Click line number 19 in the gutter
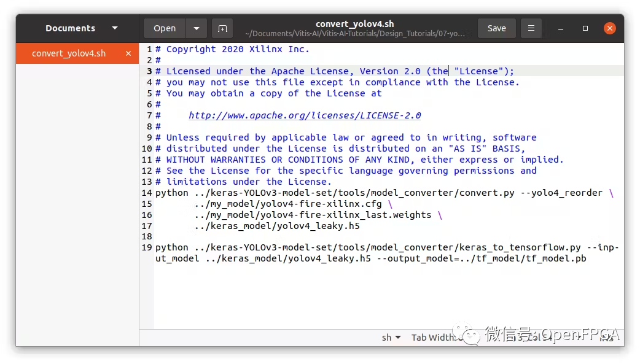This screenshot has height=364, width=640. [147, 247]
